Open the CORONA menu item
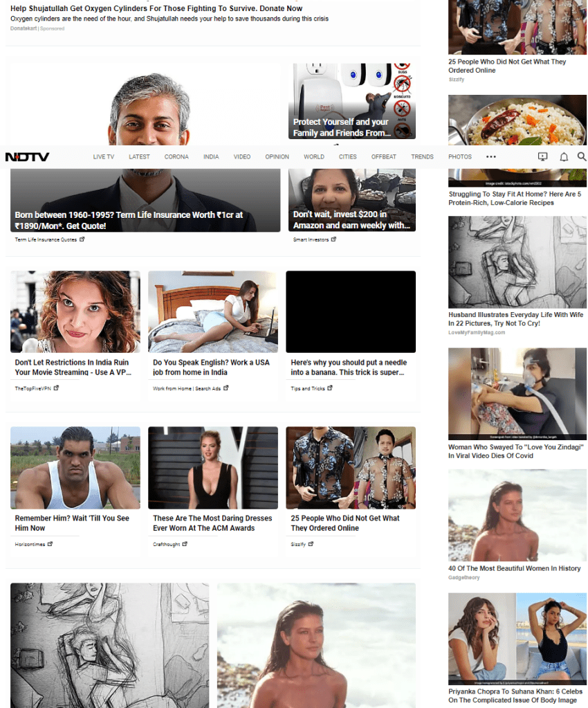The image size is (588, 708). (x=176, y=156)
